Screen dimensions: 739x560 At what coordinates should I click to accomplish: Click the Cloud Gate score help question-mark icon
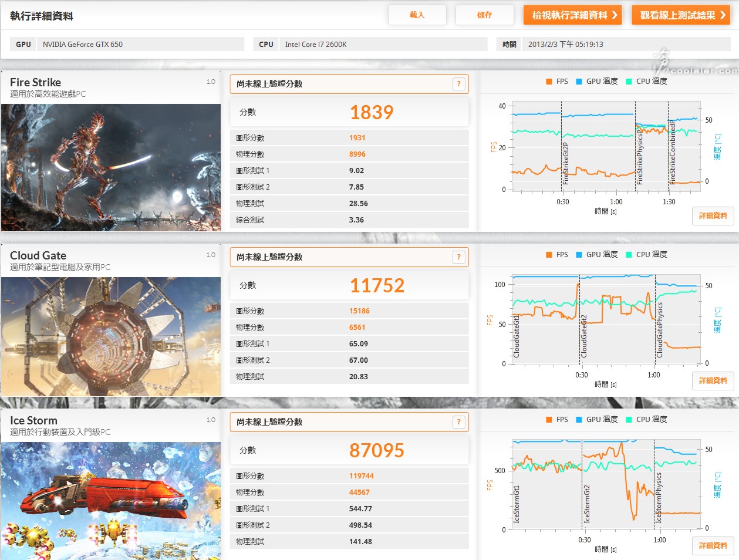click(x=459, y=257)
